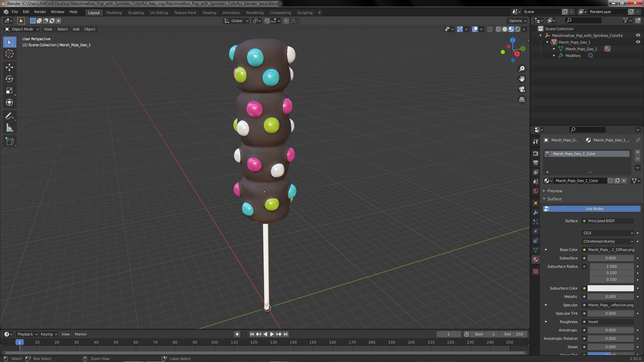Select the Scale tool
This screenshot has height=362, width=644.
click(9, 90)
